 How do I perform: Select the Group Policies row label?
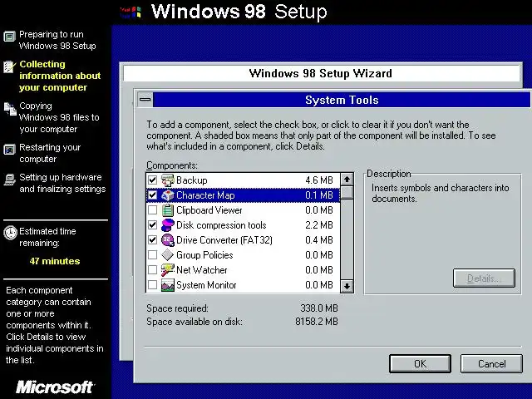click(x=204, y=255)
